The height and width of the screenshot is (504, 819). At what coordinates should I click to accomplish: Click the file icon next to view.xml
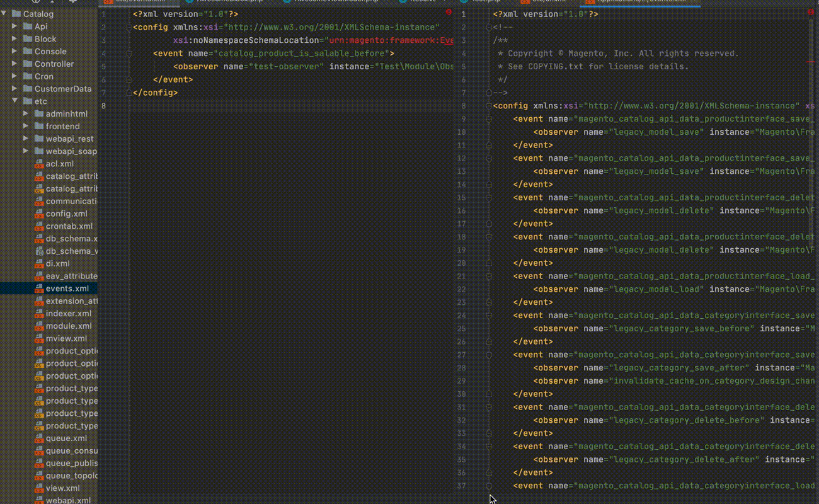click(38, 488)
